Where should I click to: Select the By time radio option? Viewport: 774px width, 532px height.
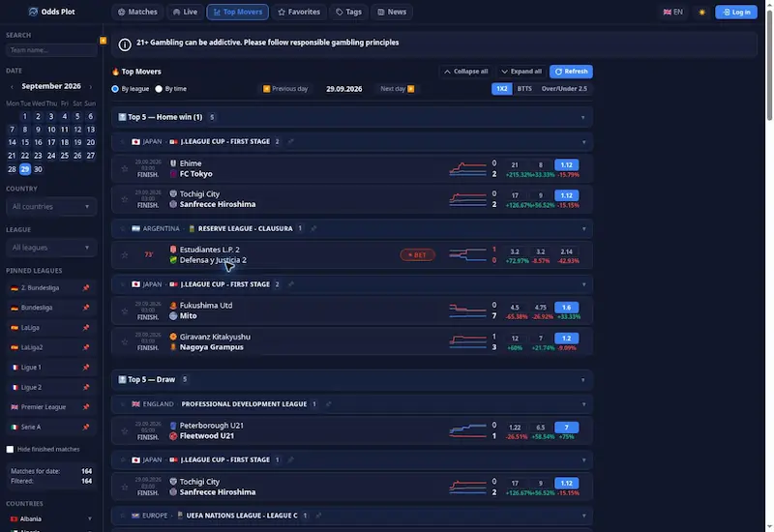159,89
